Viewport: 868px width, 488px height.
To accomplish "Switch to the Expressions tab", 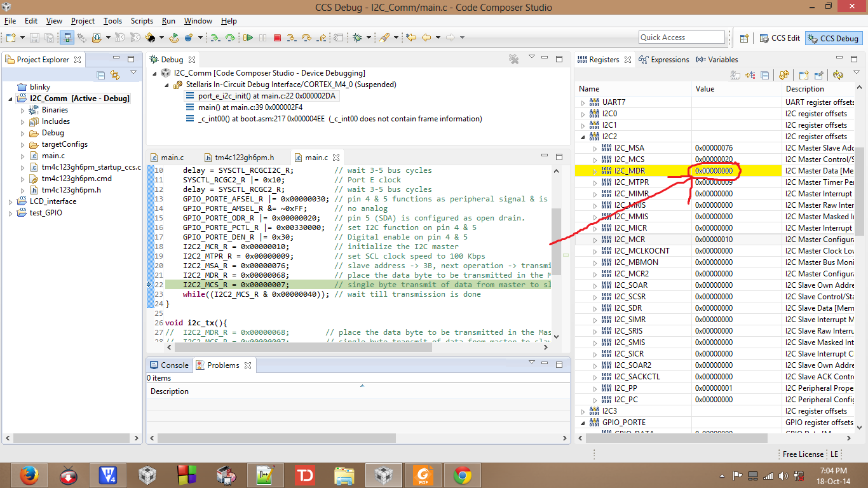I will coord(664,60).
